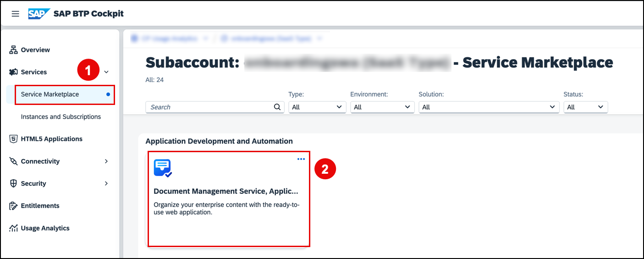644x259 pixels.
Task: Open the Document Management Service, Application tile
Action: [x=229, y=199]
